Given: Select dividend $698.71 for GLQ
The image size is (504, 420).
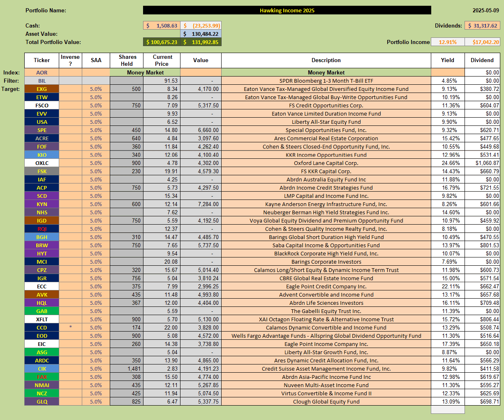Looking at the screenshot, I should coord(482,401).
